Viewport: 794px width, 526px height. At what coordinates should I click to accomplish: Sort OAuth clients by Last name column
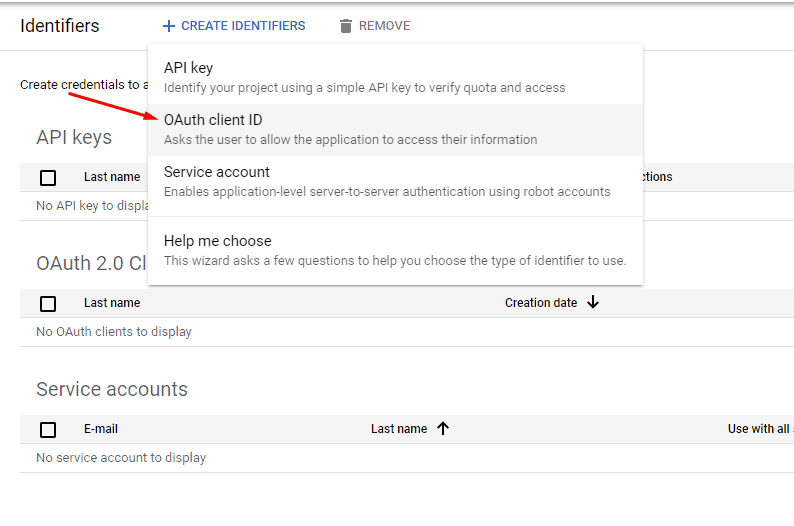112,303
